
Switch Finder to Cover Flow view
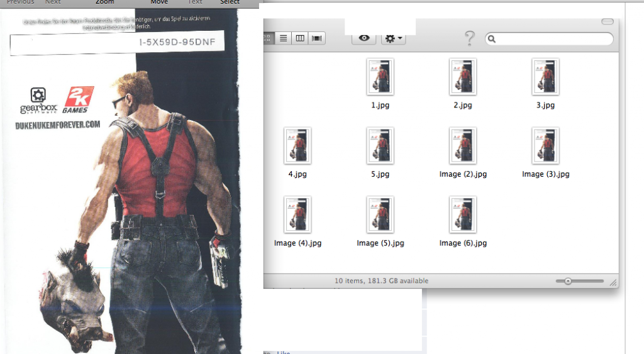coord(317,38)
